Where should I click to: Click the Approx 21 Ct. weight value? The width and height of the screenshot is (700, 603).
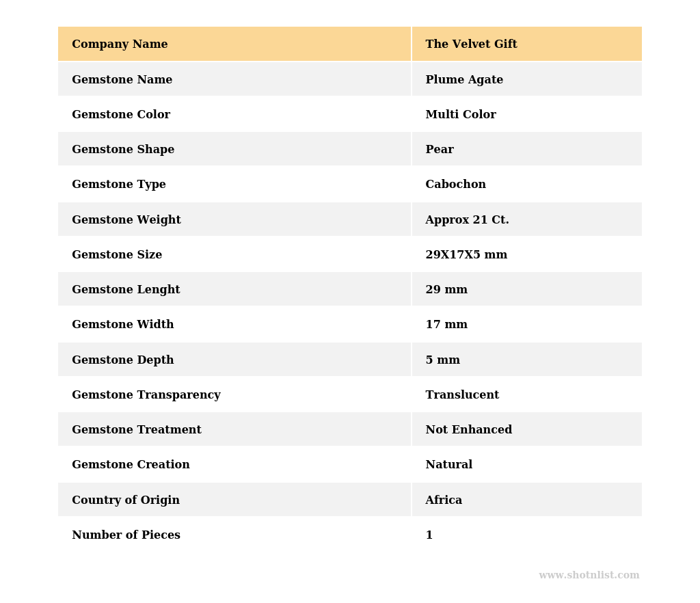[x=467, y=220]
